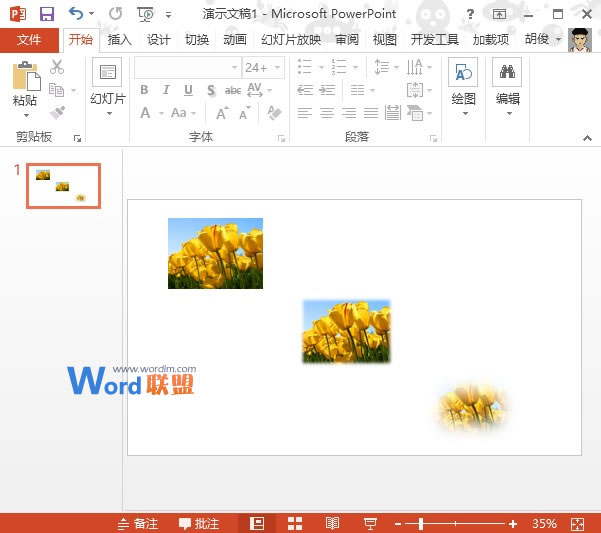Center the text alignment

pos(327,113)
